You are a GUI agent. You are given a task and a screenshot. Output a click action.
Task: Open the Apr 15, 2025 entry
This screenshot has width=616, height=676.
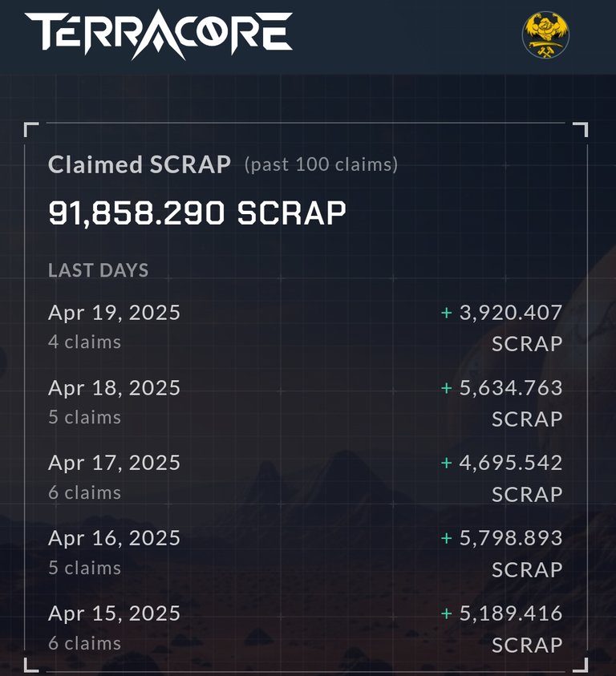coord(306,629)
